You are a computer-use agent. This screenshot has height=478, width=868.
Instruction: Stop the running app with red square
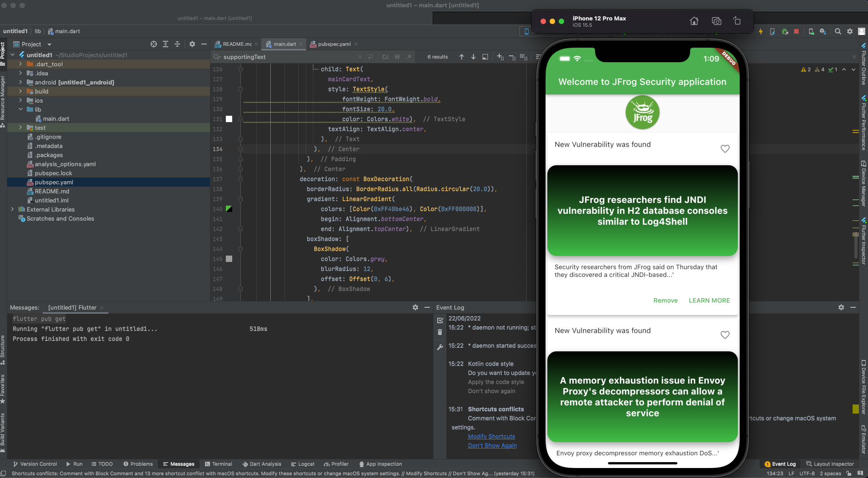tap(796, 31)
